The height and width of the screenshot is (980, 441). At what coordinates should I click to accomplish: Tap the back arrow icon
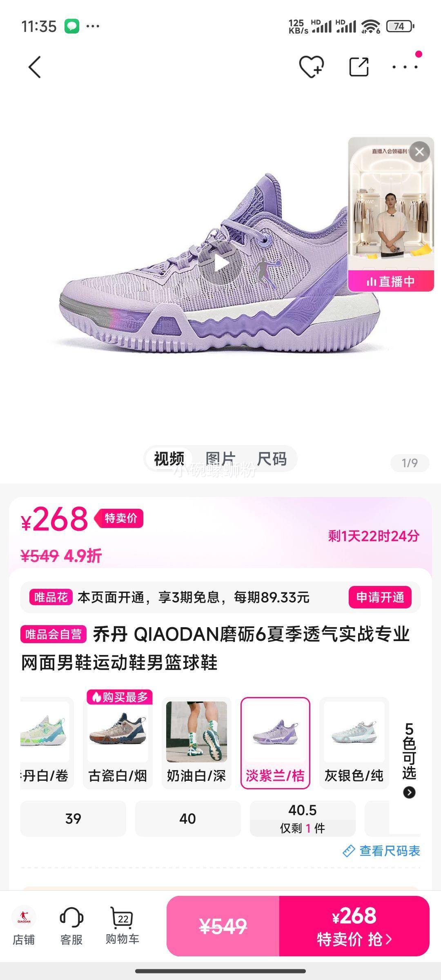coord(35,67)
